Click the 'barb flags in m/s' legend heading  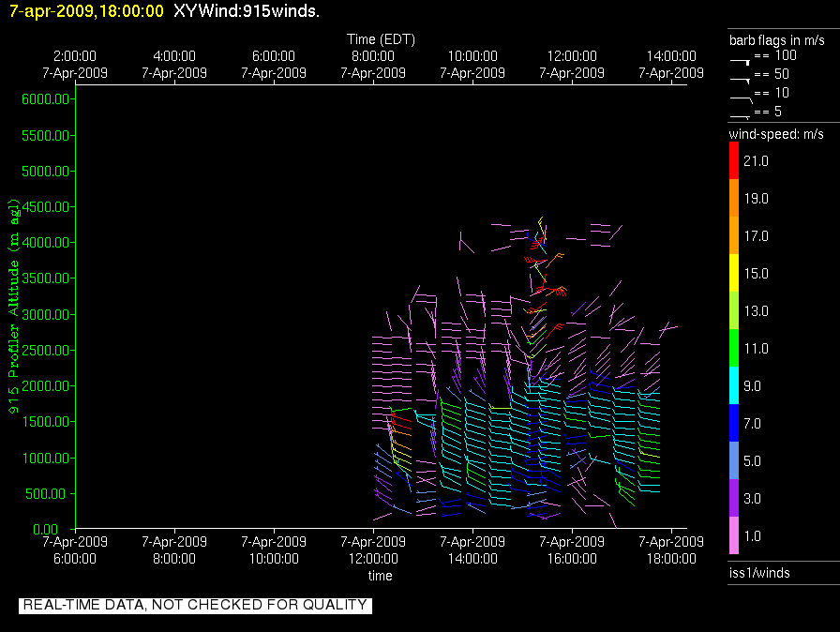click(x=777, y=40)
